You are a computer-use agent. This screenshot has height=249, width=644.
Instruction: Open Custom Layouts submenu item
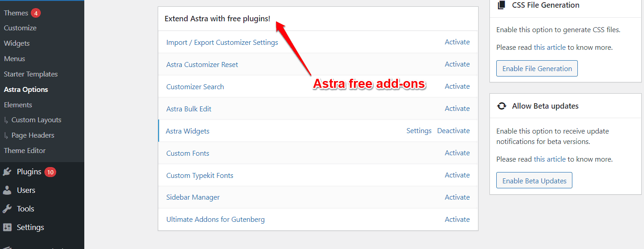click(36, 120)
